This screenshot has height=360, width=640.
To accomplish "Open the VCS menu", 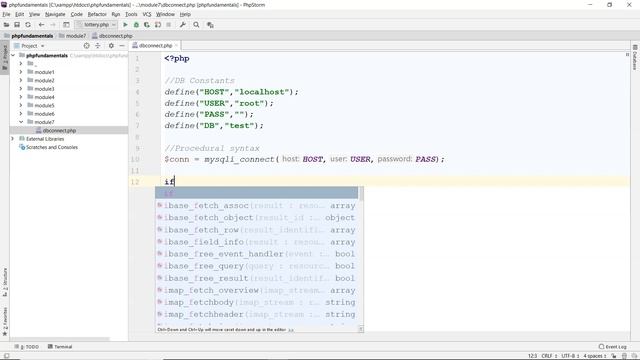I will [147, 14].
